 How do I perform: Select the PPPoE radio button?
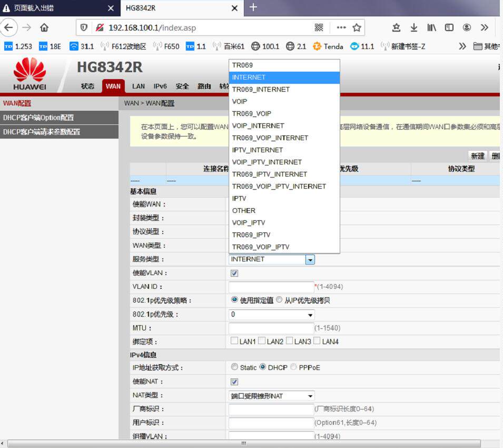click(293, 366)
